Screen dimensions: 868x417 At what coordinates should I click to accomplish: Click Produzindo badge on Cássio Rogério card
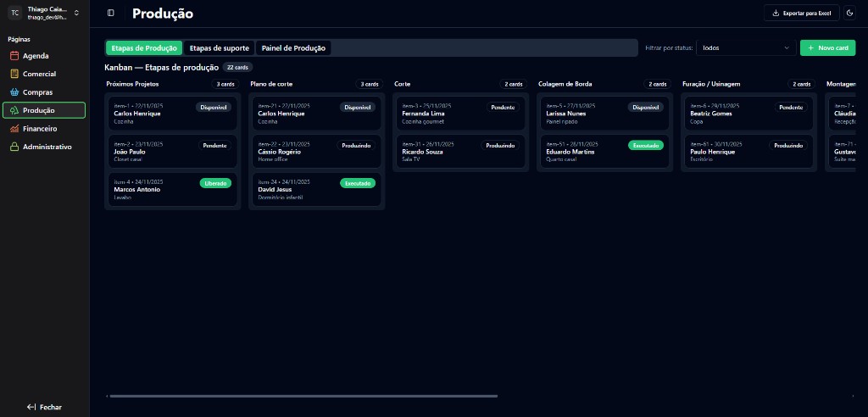356,145
